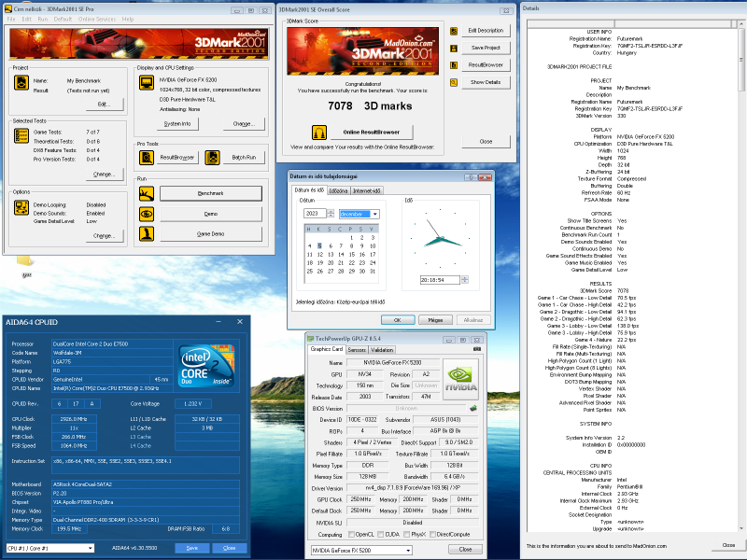Image resolution: width=747 pixels, height=560 pixels.
Task: Switch to the Sensors tab in GPU-Z
Action: (357, 349)
